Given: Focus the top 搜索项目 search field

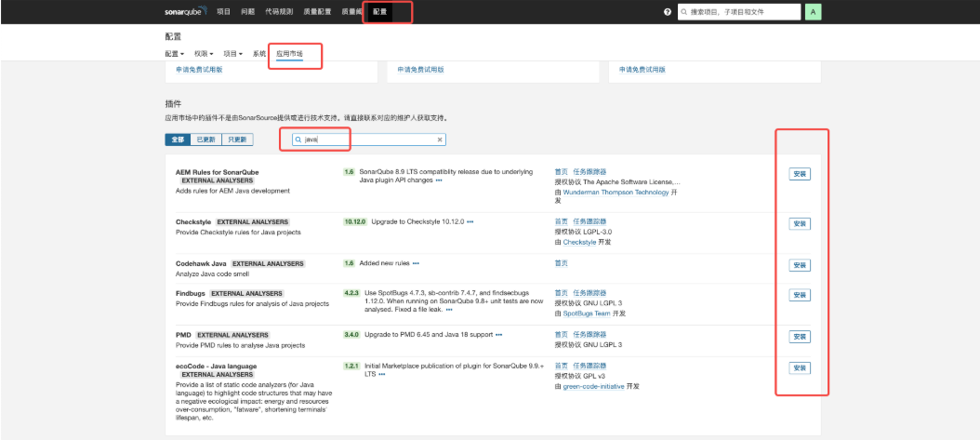Looking at the screenshot, I should [x=739, y=12].
